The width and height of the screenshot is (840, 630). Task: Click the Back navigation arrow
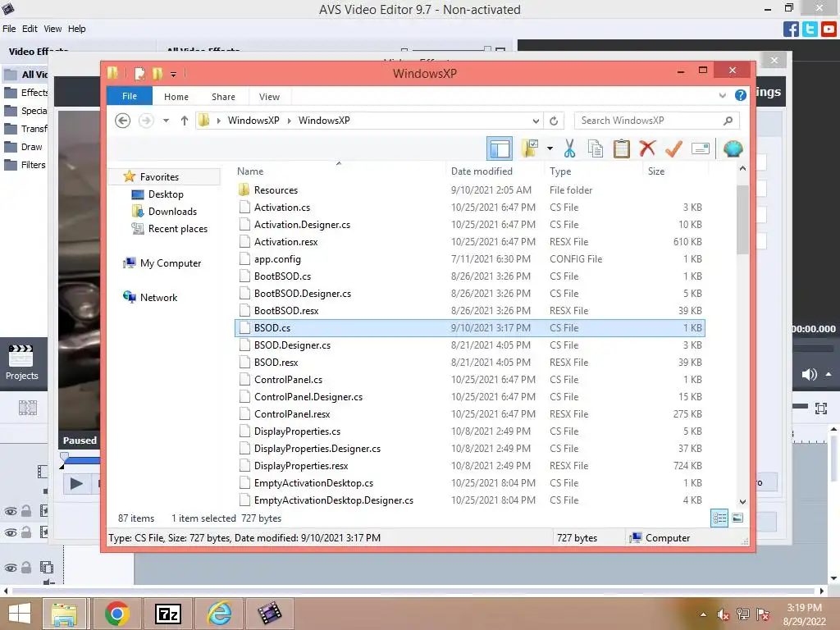(123, 121)
